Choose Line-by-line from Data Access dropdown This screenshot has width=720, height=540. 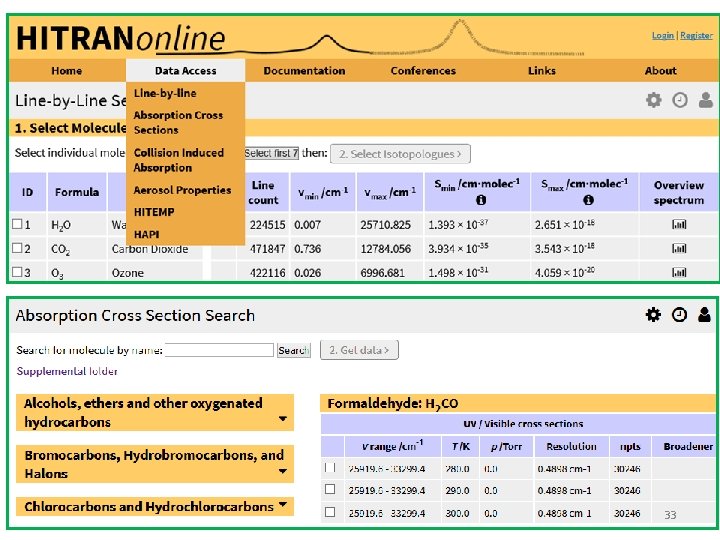[165, 93]
